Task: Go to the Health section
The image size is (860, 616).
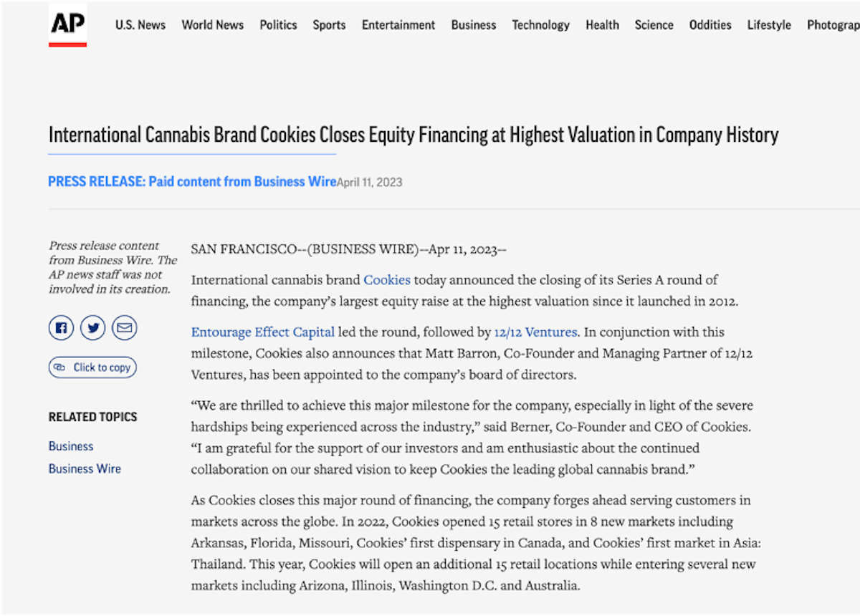Action: click(602, 25)
